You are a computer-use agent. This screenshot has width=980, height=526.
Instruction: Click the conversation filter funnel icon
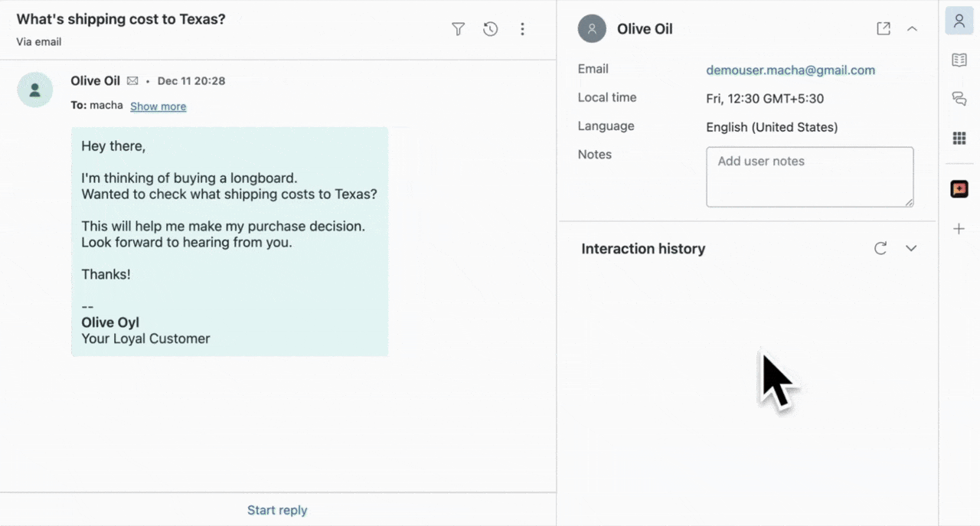(458, 29)
